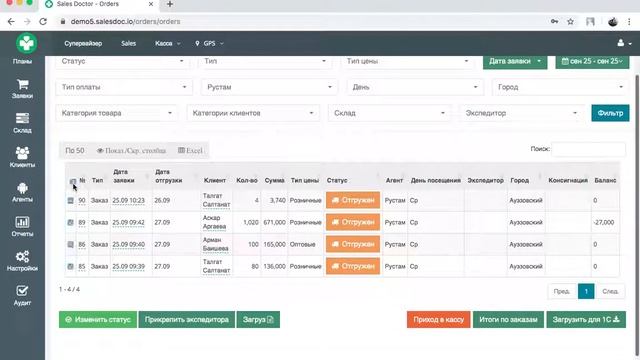640x360 pixels.
Task: Open the Касса menu
Action: click(167, 43)
